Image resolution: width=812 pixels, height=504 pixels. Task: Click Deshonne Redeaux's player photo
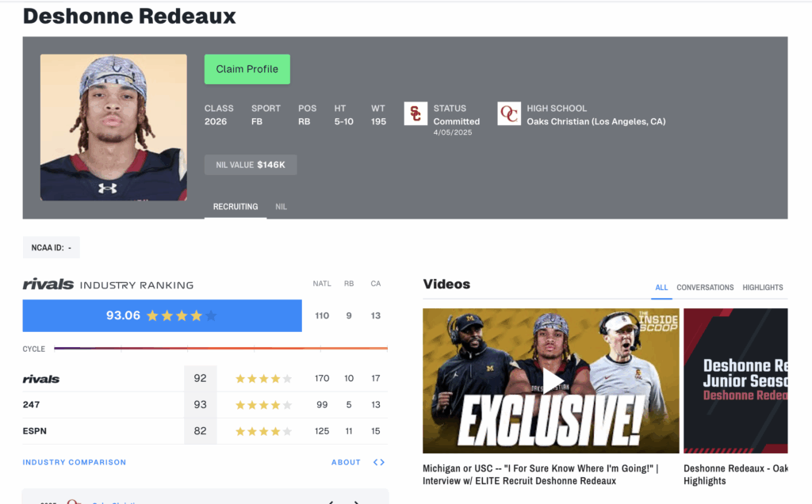pos(113,128)
